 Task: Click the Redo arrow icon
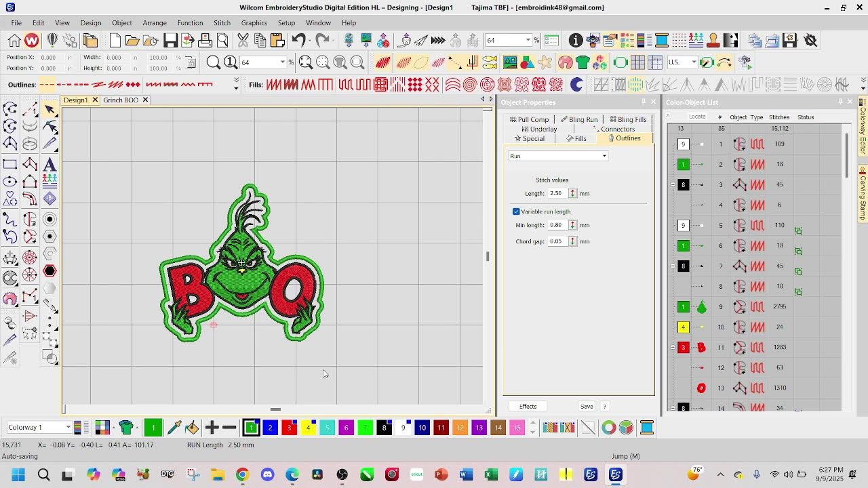click(x=322, y=41)
